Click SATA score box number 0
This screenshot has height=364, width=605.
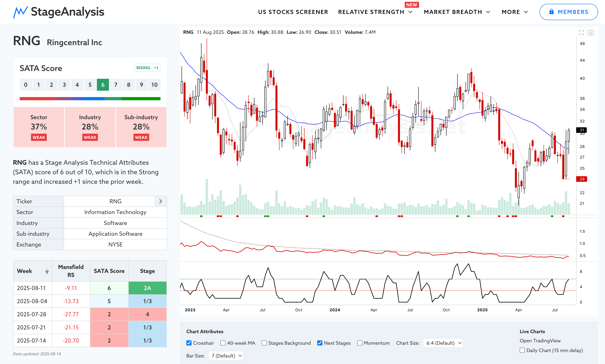26,85
